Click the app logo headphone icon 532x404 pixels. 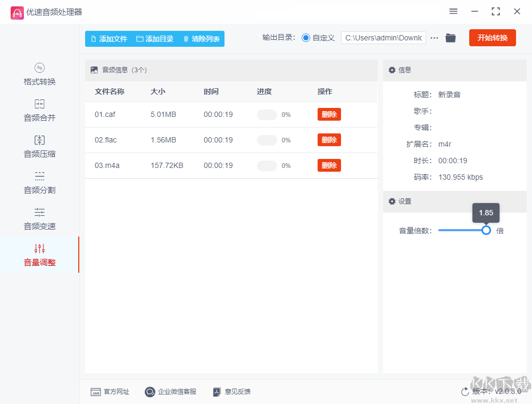17,12
